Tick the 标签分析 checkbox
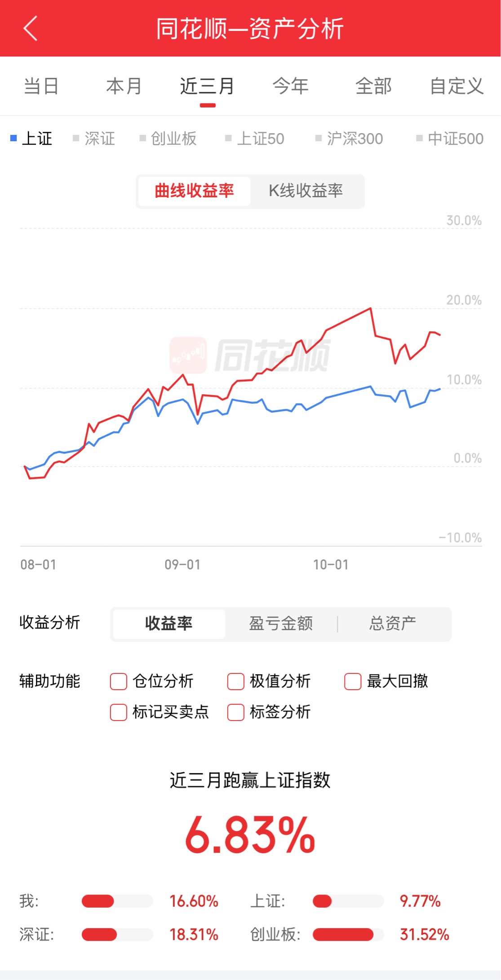 point(236,712)
